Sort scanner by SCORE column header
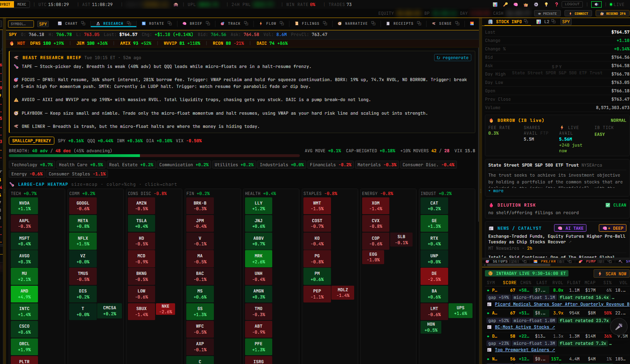 (510, 282)
